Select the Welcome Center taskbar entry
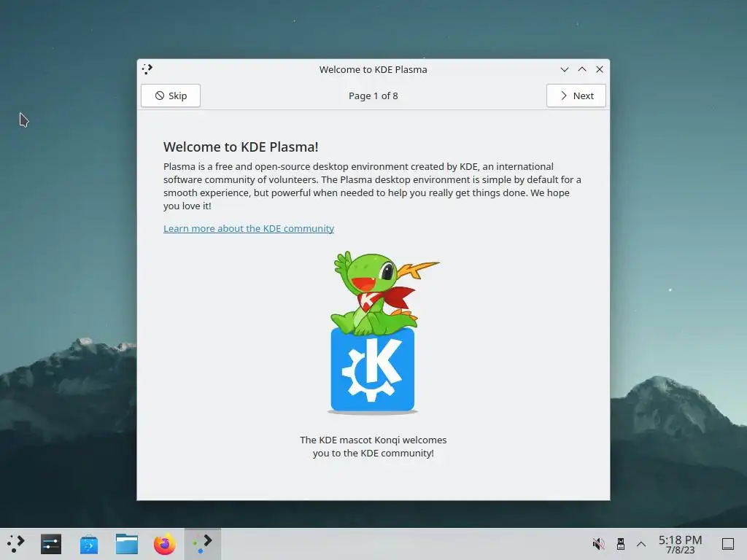The height and width of the screenshot is (560, 747). [203, 544]
